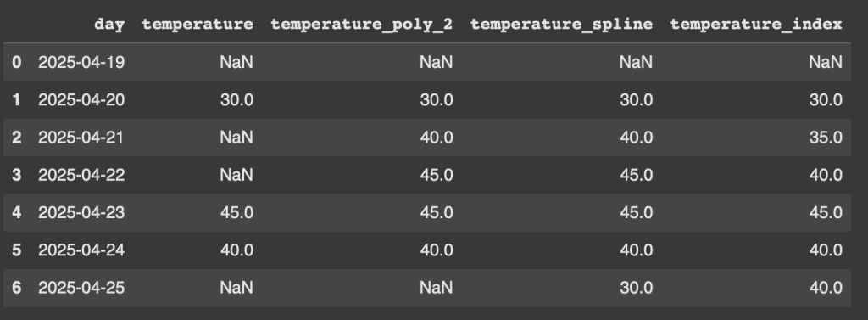Image resolution: width=868 pixels, height=320 pixels.
Task: Click the date cell 2025-04-23
Action: click(81, 212)
